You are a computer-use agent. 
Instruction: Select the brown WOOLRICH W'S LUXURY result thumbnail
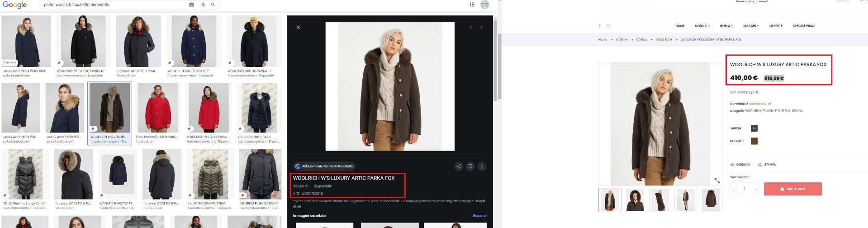click(109, 108)
